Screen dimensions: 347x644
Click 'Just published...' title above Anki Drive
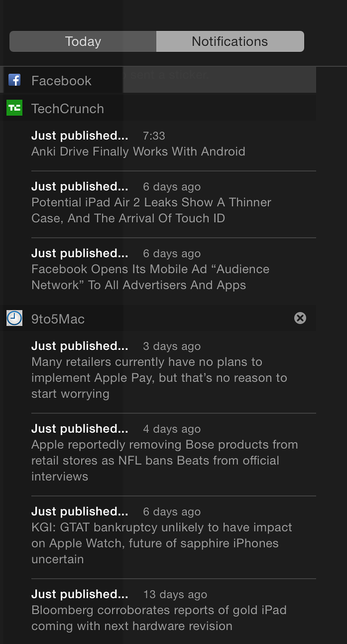click(x=80, y=136)
